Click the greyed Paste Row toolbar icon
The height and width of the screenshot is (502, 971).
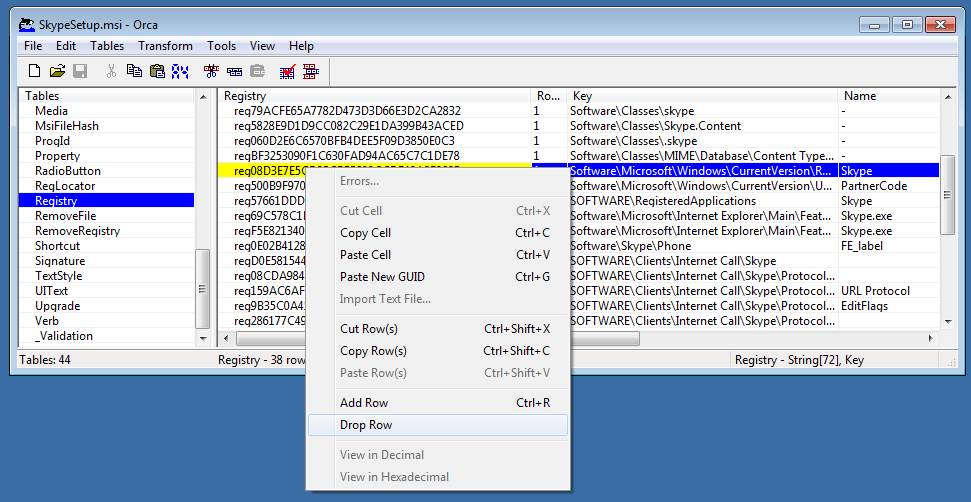[257, 71]
